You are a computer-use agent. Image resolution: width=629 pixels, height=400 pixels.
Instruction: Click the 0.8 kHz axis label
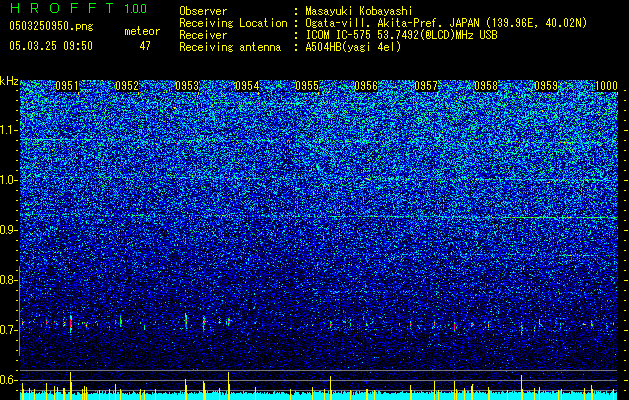[8, 280]
